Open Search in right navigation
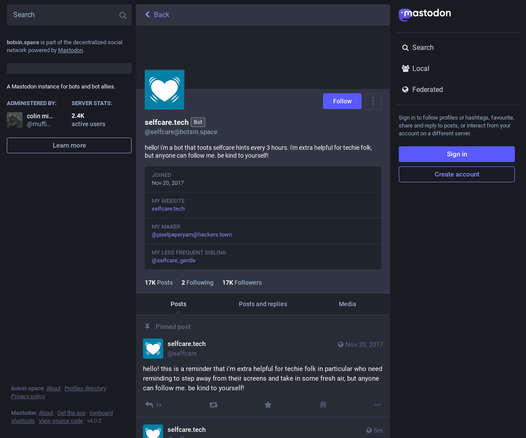Viewport: 526px width, 438px height. [418, 48]
